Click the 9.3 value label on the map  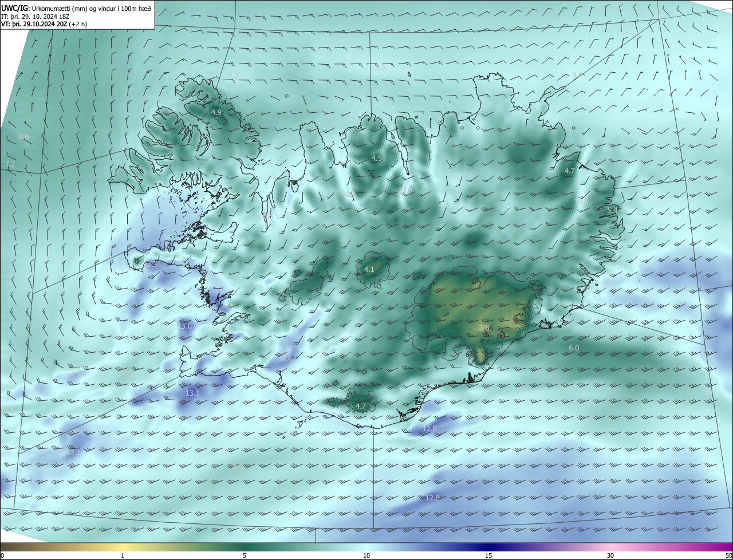point(233,76)
